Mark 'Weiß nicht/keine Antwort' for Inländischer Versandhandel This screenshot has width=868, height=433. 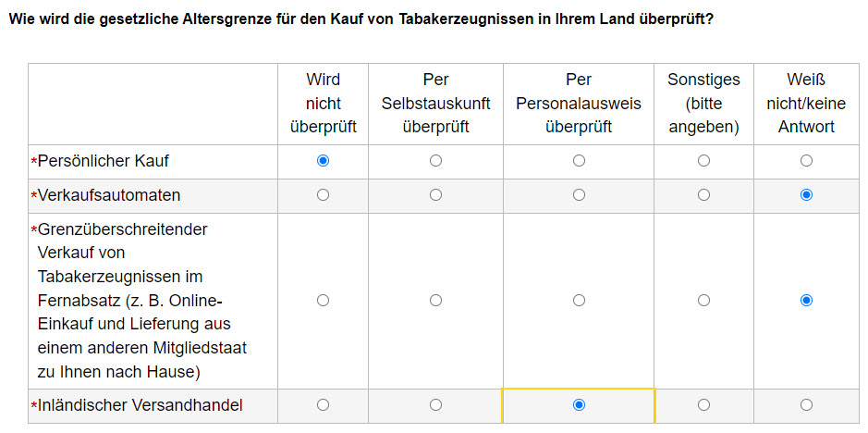click(x=807, y=405)
